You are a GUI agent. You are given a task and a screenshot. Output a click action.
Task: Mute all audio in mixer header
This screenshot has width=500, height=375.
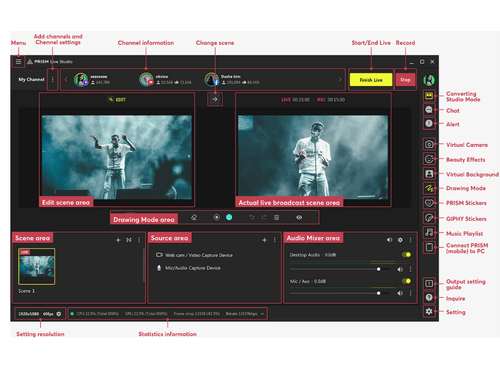coord(389,240)
